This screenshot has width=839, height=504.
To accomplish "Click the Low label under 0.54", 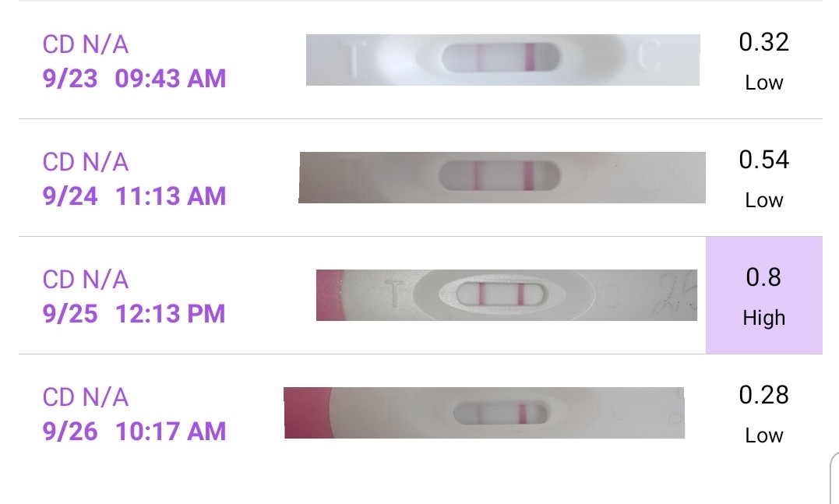I will 763,200.
